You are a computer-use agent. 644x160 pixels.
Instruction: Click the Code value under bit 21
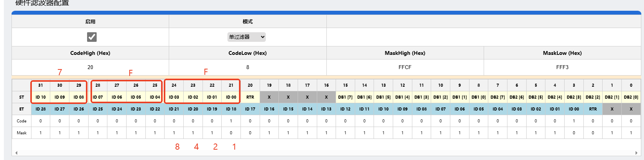coord(231,121)
